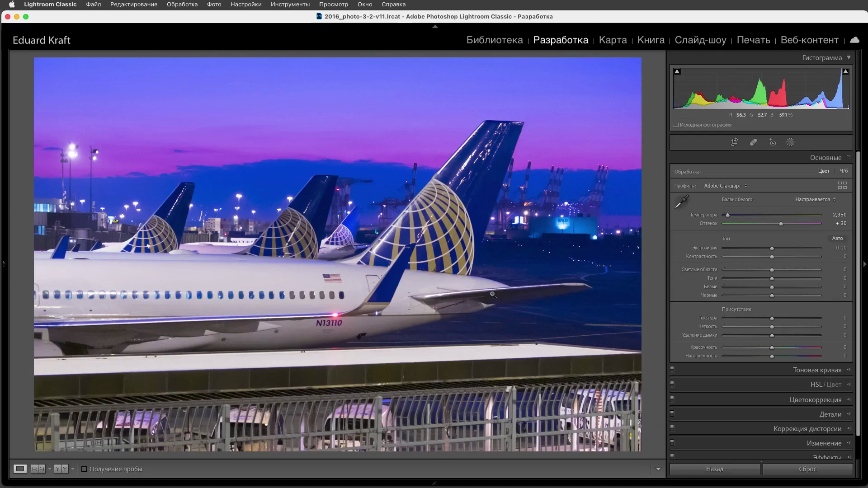
Task: Expand the Коррекция дисторсии panel
Action: [849, 428]
